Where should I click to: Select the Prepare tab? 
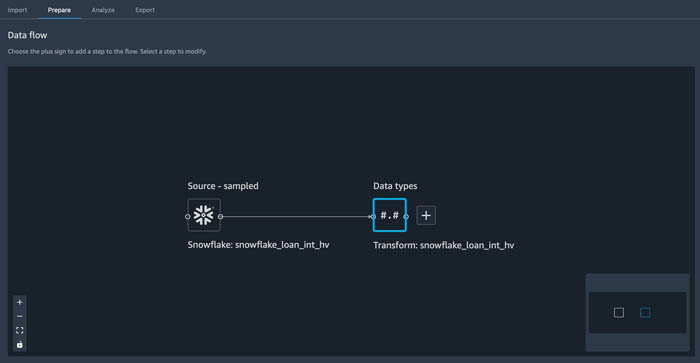59,10
